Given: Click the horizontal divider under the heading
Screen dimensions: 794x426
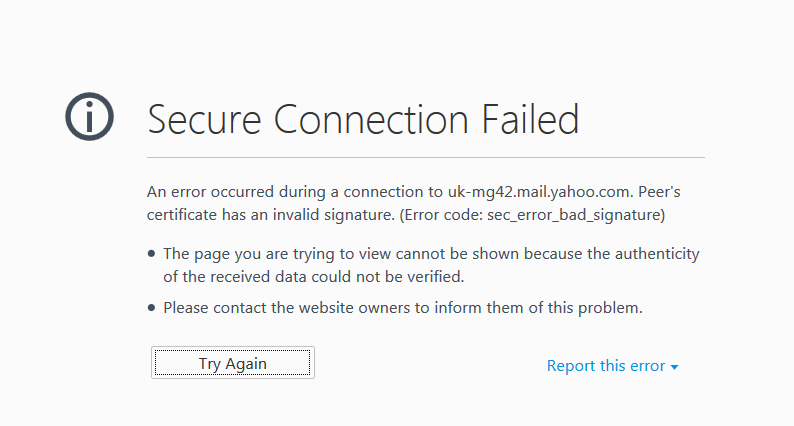Looking at the screenshot, I should pos(426,158).
